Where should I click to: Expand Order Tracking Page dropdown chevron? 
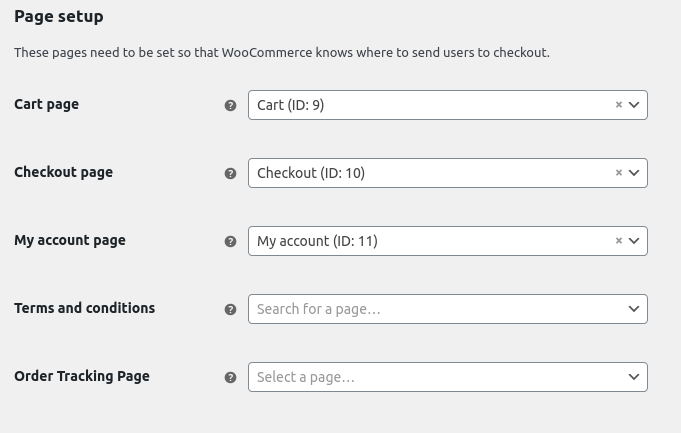[x=634, y=377]
